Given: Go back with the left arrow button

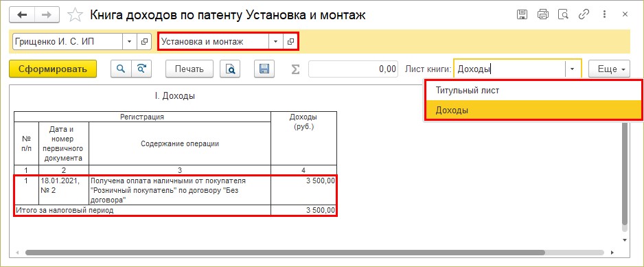Looking at the screenshot, I should pyautogui.click(x=22, y=15).
